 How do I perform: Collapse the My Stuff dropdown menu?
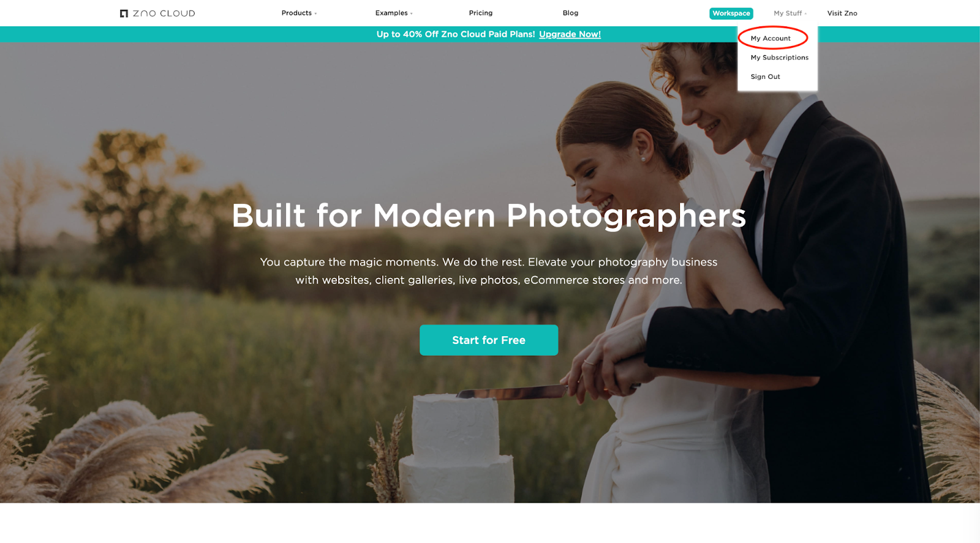pos(790,13)
